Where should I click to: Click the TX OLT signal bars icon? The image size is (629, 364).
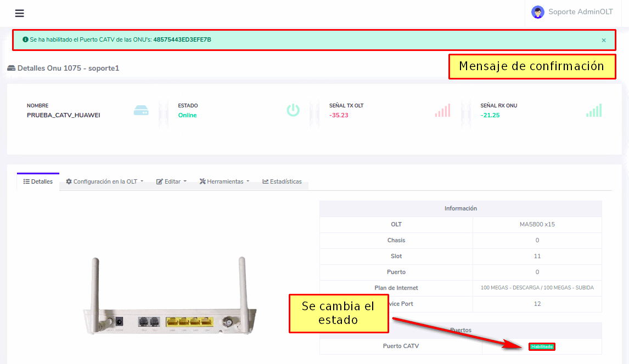[442, 110]
